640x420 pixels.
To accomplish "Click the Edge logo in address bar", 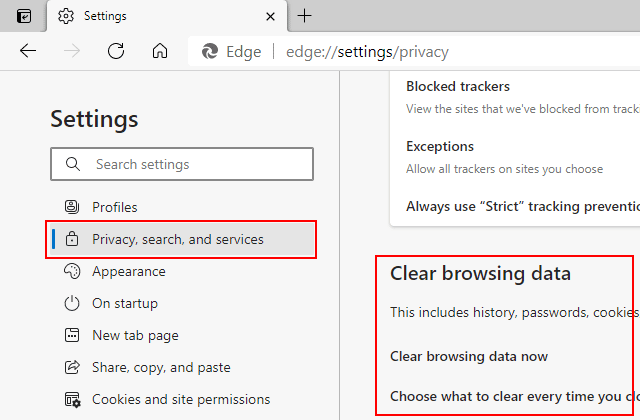I will click(x=210, y=51).
